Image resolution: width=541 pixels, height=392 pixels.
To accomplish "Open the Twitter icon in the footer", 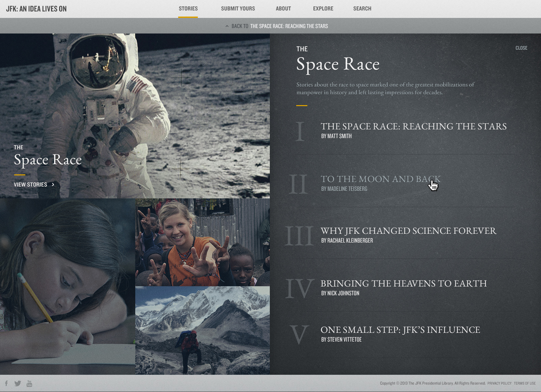I will tap(19, 383).
